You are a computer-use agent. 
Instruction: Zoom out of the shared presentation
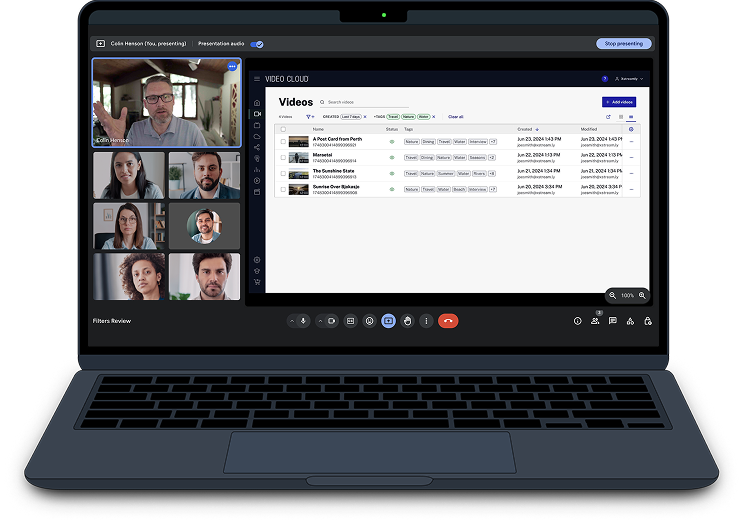(x=613, y=295)
